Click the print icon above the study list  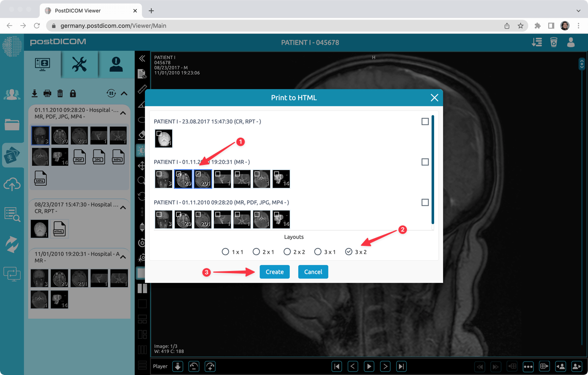point(47,93)
